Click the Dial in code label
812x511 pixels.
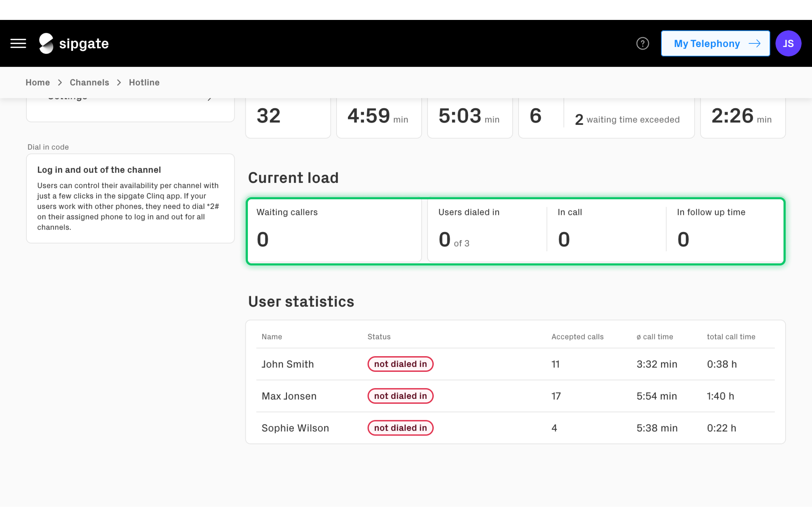click(x=48, y=147)
